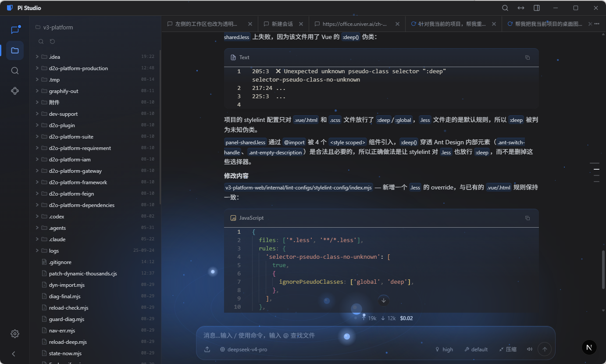Copy the Text code block

tap(528, 57)
